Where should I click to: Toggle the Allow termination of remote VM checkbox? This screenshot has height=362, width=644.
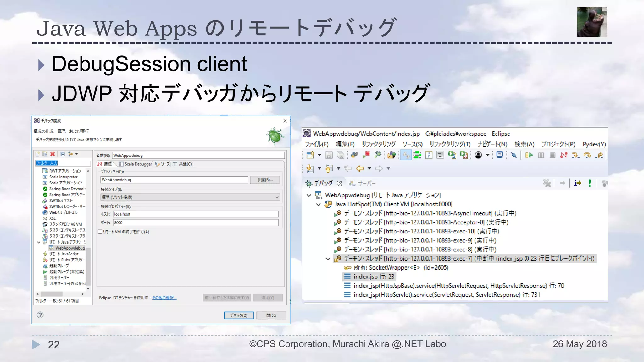click(x=100, y=232)
